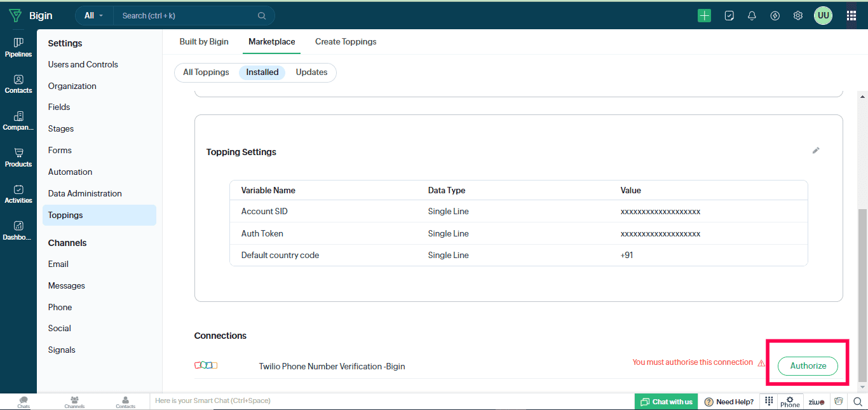Switch to Built by Bigin tab

tap(204, 41)
